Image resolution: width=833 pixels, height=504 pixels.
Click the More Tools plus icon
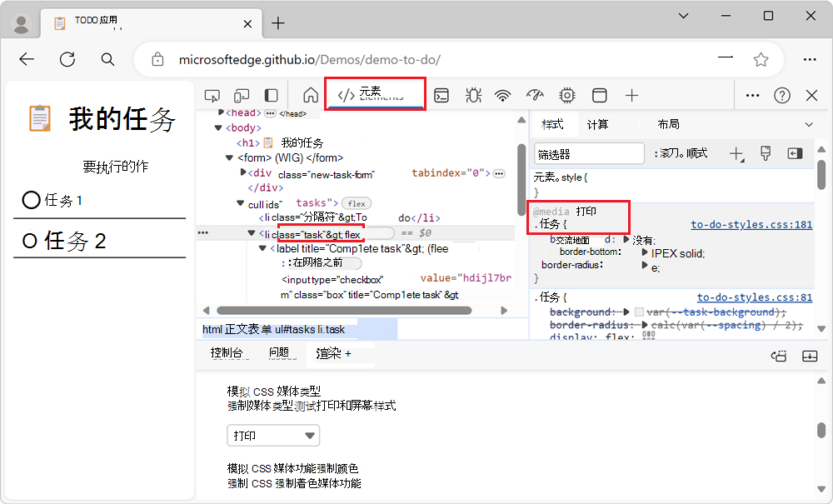tap(631, 95)
